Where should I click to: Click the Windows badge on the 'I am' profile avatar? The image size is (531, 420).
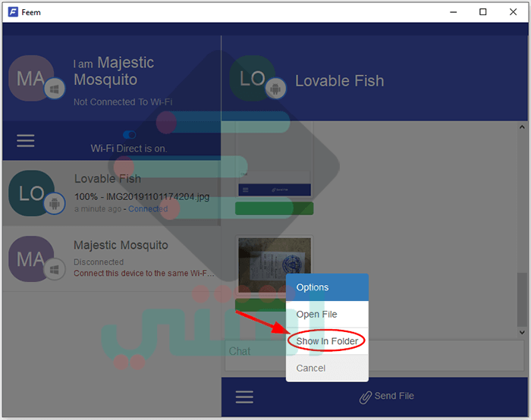55,89
